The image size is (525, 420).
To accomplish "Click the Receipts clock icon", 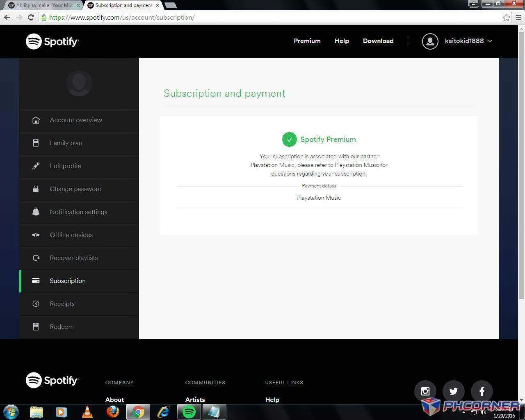I will pyautogui.click(x=36, y=304).
